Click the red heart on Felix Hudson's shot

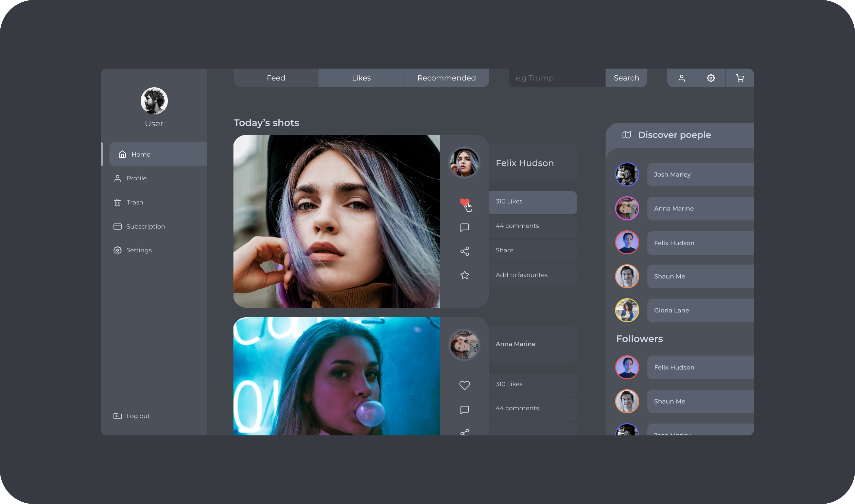[x=465, y=202]
